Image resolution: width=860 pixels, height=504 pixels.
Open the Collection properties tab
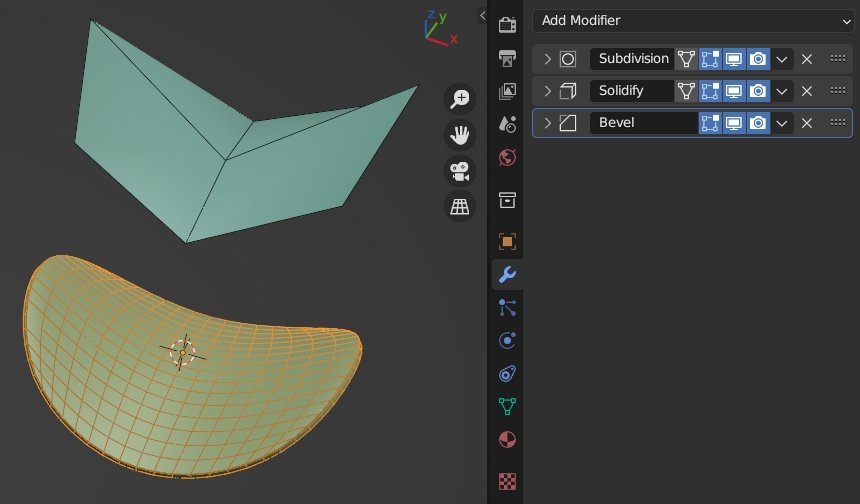click(x=507, y=200)
